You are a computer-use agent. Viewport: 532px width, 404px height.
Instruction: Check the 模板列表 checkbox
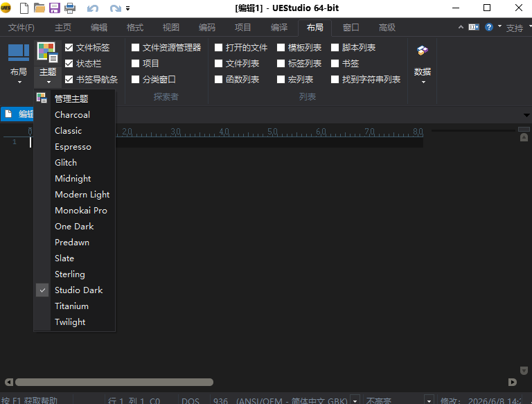click(281, 48)
